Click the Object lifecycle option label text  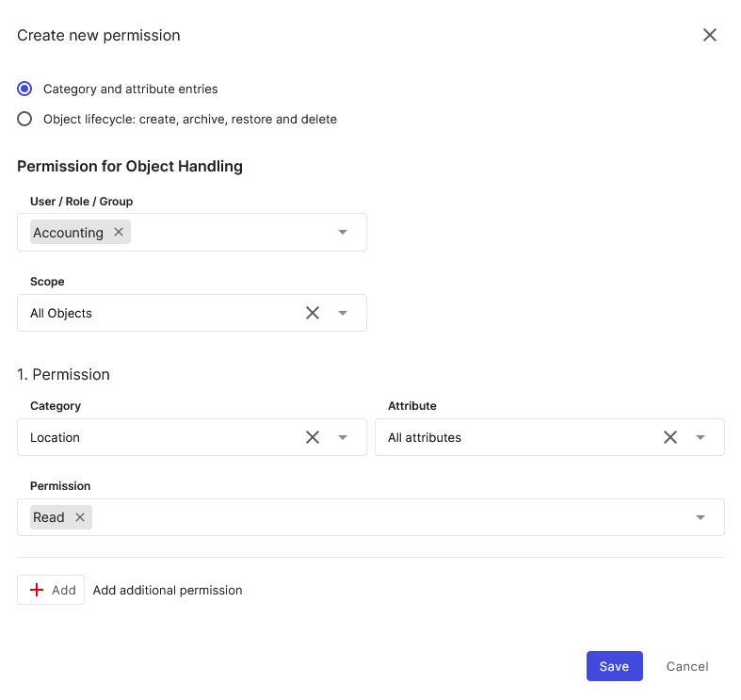(190, 119)
